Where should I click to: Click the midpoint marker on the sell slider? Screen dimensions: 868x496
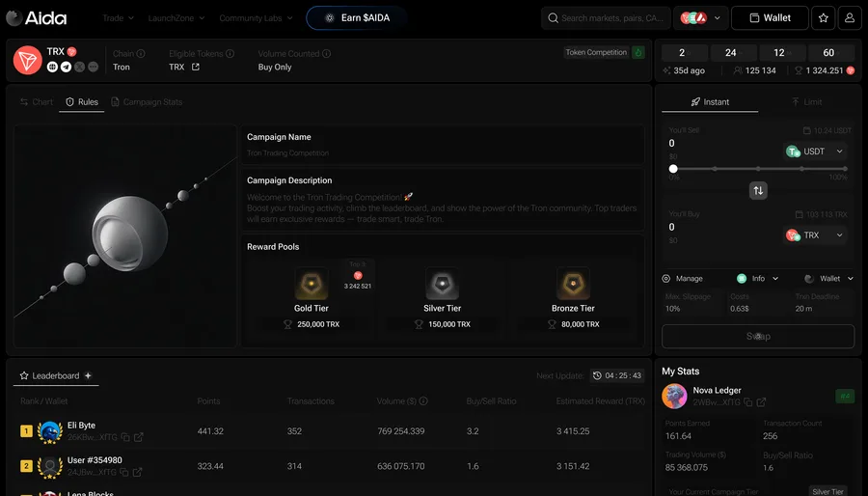click(x=758, y=169)
